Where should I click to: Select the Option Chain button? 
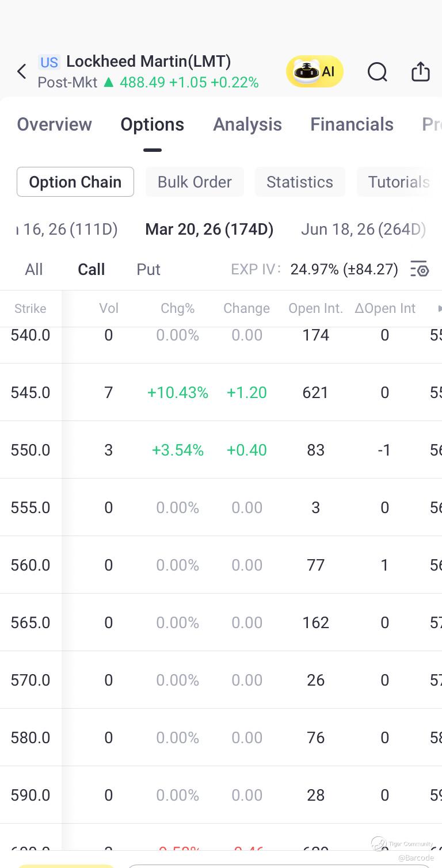[75, 182]
